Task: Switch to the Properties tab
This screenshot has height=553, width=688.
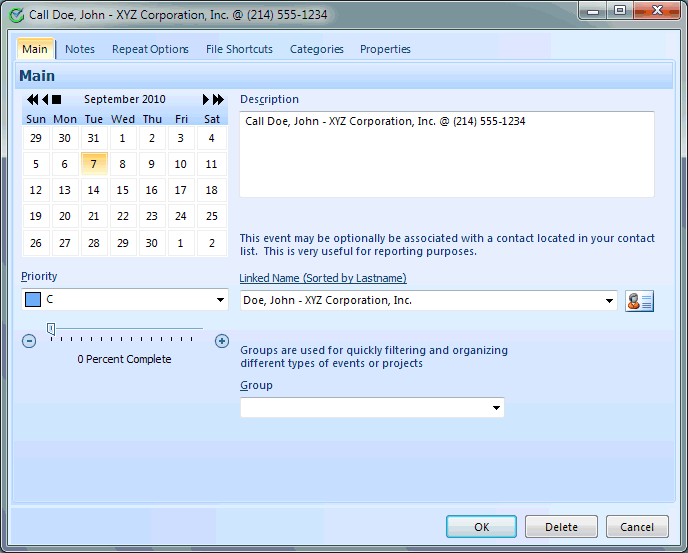Action: click(385, 49)
